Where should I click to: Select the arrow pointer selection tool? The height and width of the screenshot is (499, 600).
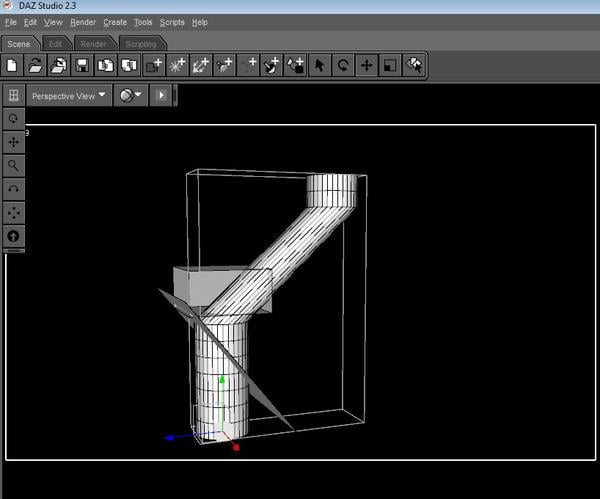(x=320, y=65)
